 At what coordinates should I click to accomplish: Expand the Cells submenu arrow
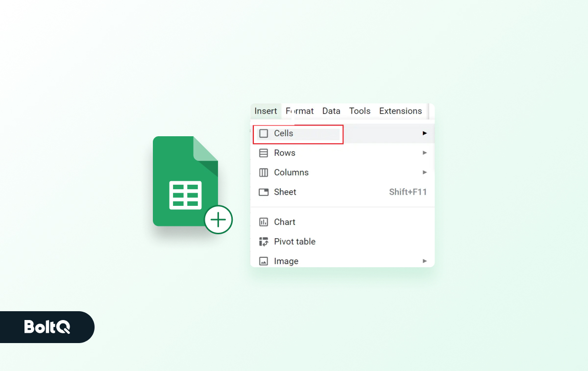tap(425, 133)
